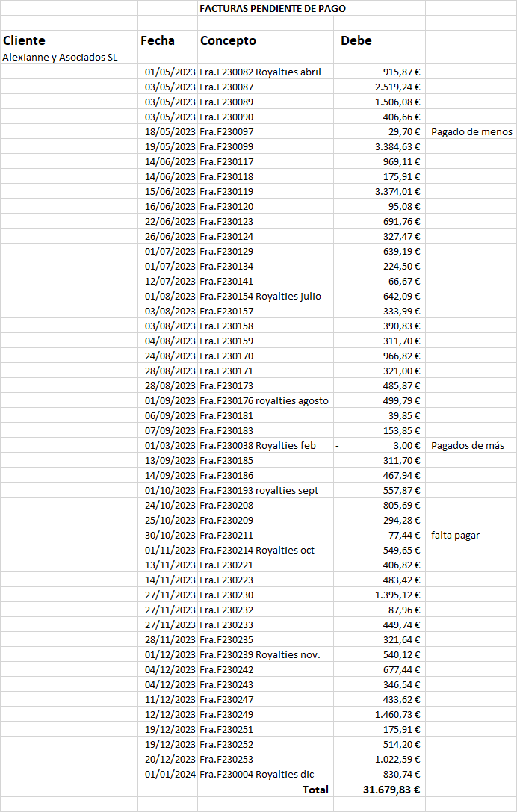
Task: Click the Pagado de menos note
Action: pyautogui.click(x=471, y=131)
